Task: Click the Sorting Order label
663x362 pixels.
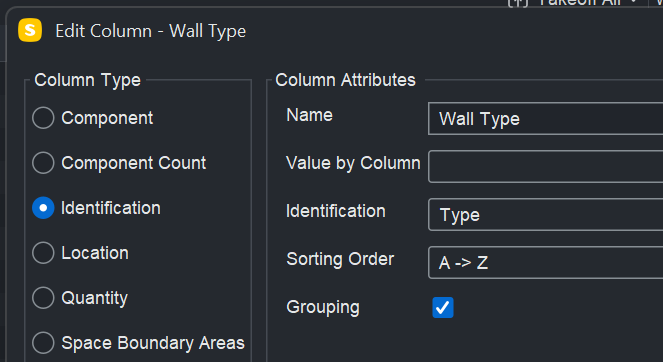Action: tap(340, 259)
